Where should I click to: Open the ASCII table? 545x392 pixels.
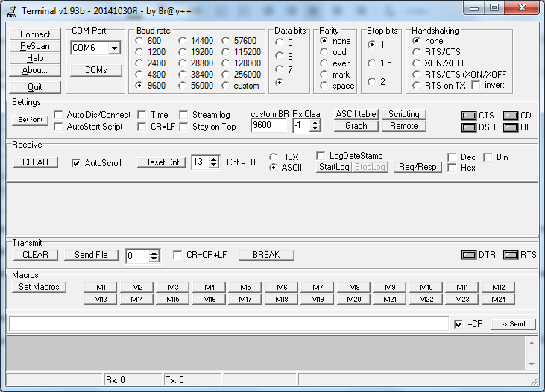coord(356,114)
